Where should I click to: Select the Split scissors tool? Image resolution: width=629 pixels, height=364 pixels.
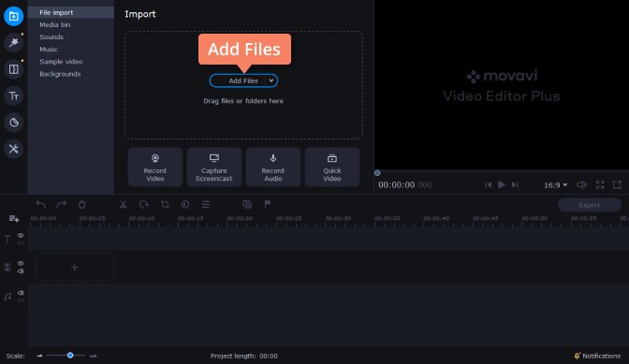[x=124, y=204]
